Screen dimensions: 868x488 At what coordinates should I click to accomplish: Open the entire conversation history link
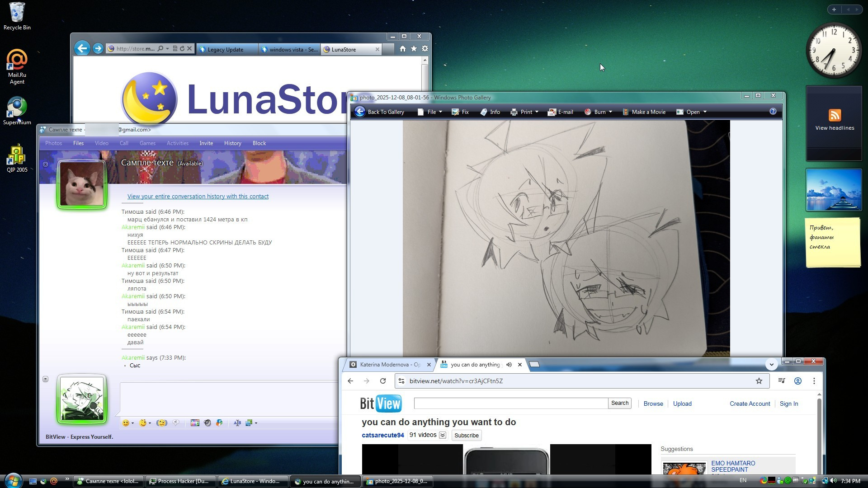pyautogui.click(x=198, y=197)
